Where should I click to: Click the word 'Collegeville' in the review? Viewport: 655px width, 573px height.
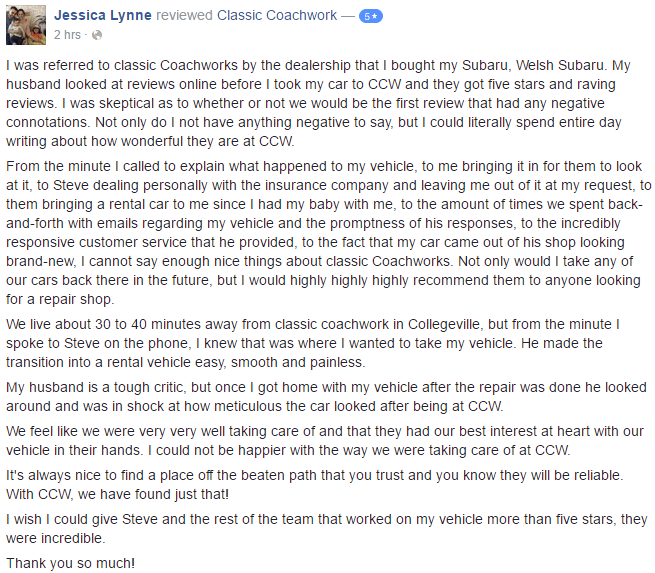tap(444, 325)
